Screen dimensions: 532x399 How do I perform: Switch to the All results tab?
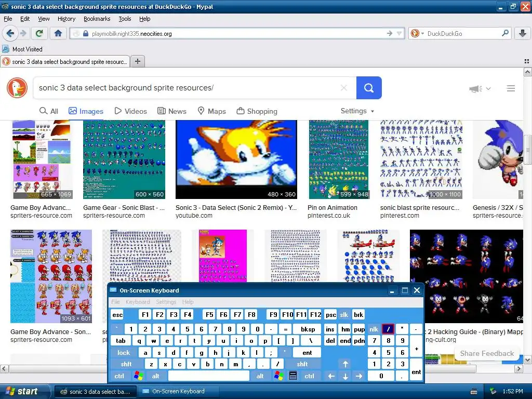pyautogui.click(x=48, y=111)
